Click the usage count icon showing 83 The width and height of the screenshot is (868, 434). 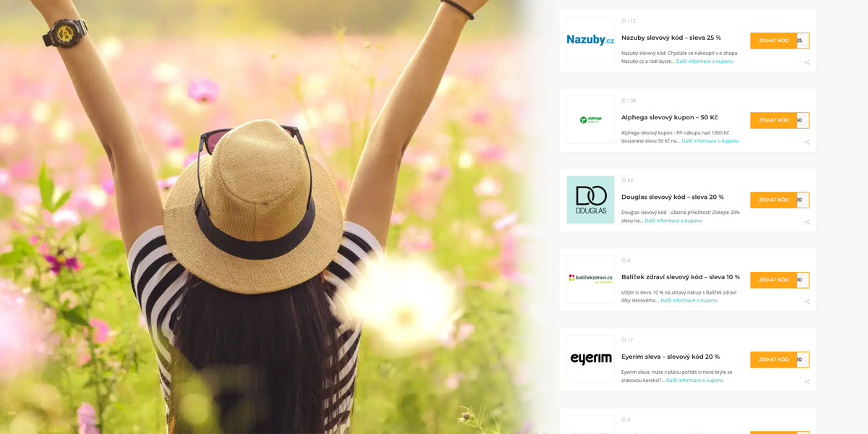click(624, 180)
